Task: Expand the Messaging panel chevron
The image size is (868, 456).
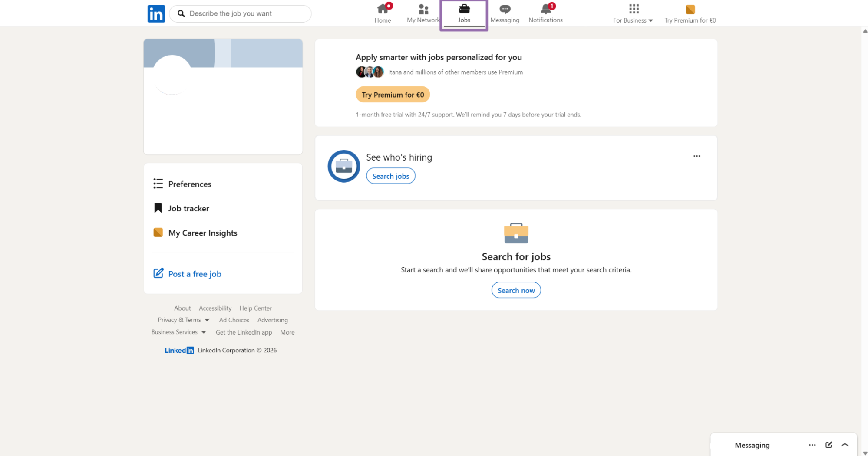Action: click(x=845, y=445)
